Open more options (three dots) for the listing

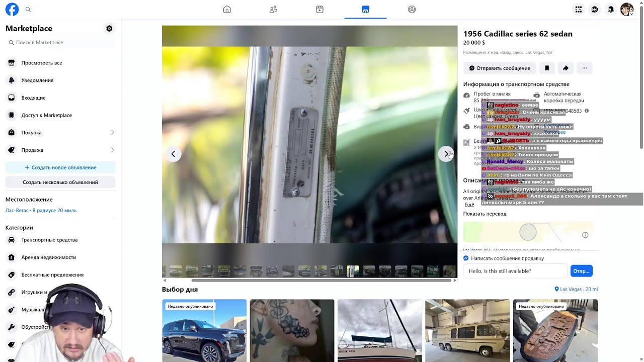coord(584,68)
